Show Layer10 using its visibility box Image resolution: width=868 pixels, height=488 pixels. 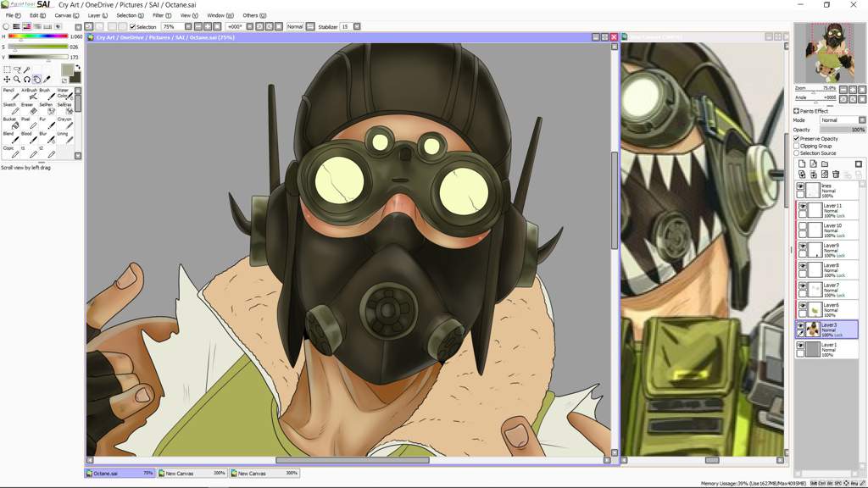pyautogui.click(x=802, y=225)
